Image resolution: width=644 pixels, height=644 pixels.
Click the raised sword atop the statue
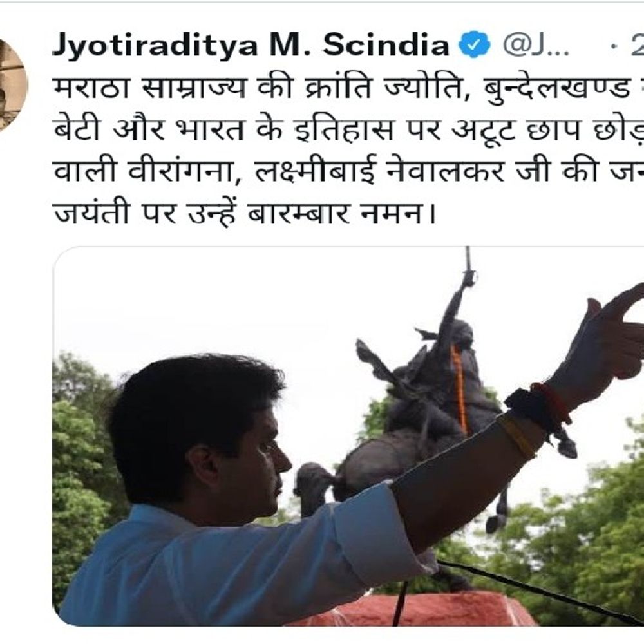[468, 267]
